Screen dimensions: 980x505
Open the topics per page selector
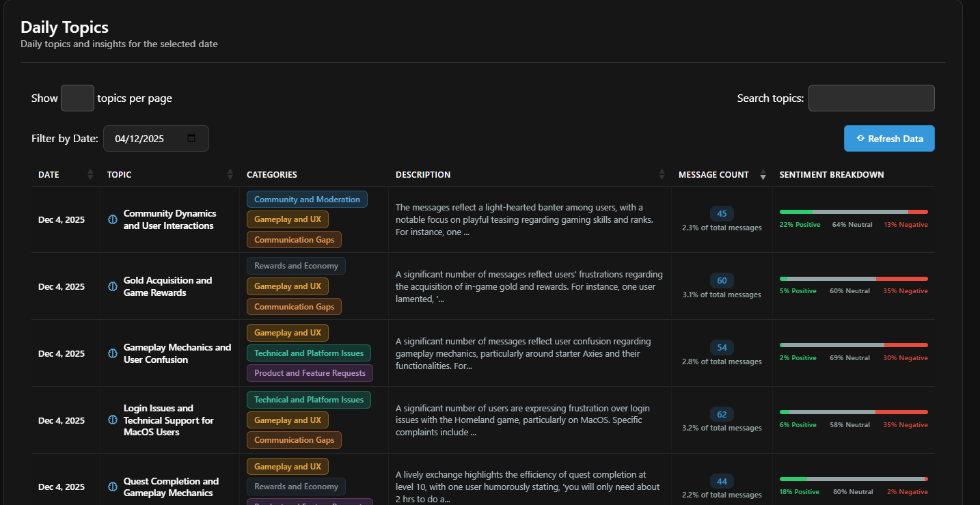click(77, 98)
